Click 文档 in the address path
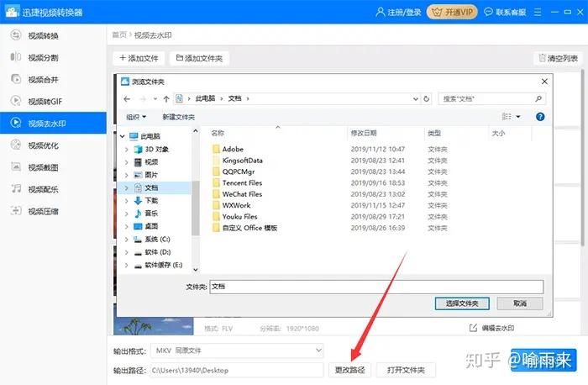The width and height of the screenshot is (588, 385). (x=234, y=98)
